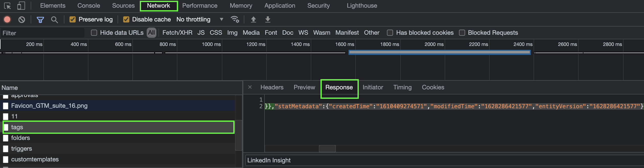Filter requests by Other
Image resolution: width=644 pixels, height=168 pixels.
pos(372,33)
